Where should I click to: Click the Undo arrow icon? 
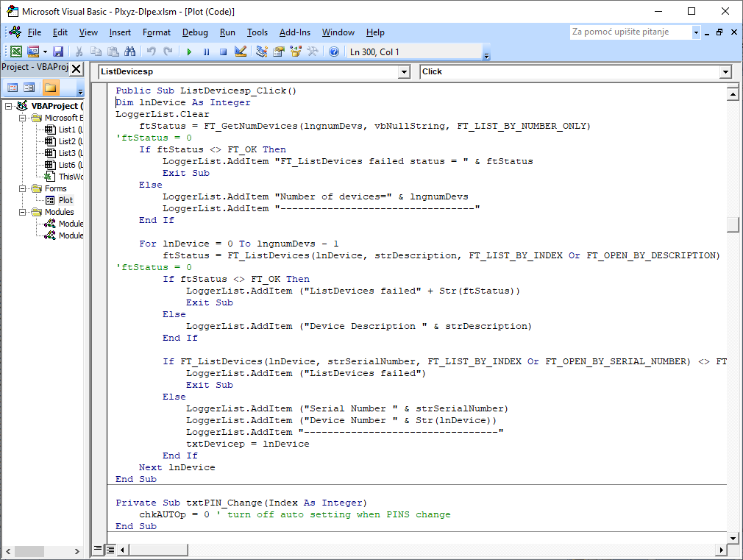coord(151,52)
